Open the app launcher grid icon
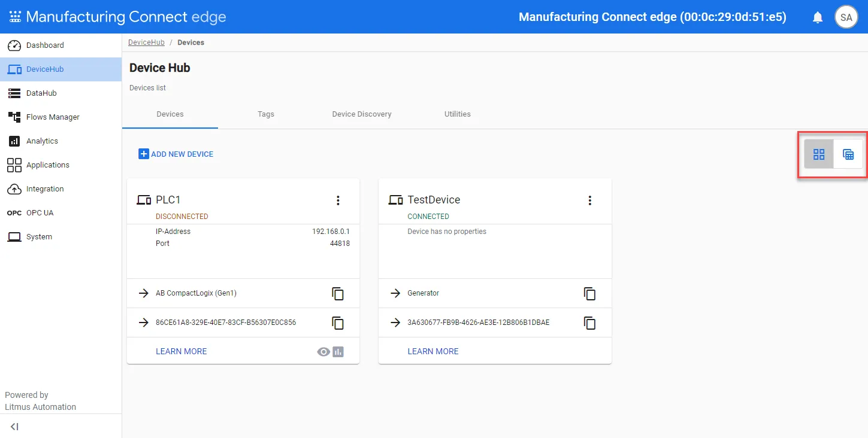 point(15,17)
